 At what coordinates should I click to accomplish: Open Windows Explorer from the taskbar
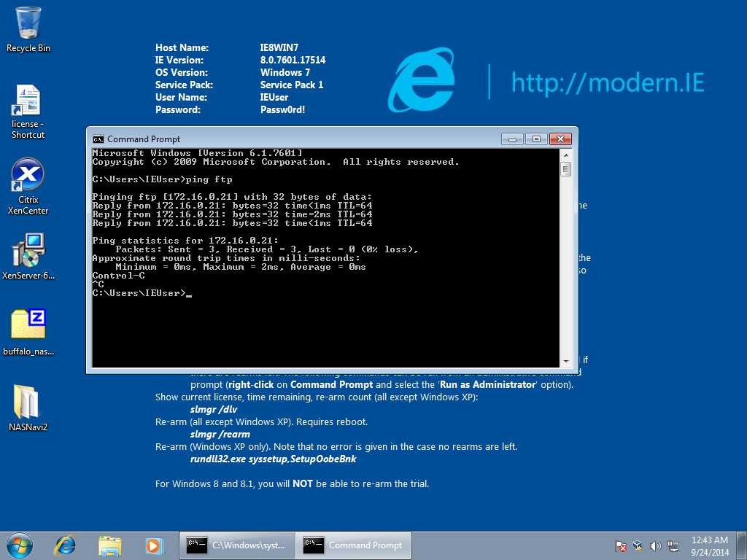109,545
